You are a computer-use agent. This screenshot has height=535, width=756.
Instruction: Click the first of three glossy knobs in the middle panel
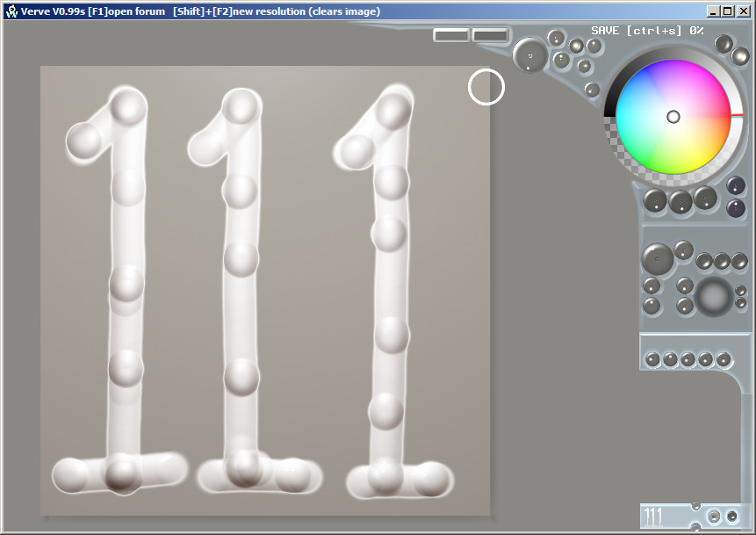click(704, 261)
